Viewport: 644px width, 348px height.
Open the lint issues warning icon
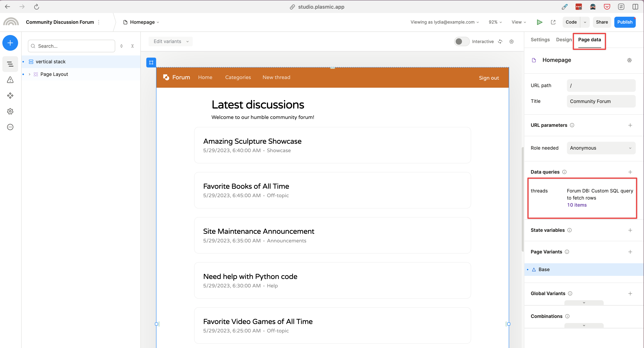[x=10, y=80]
